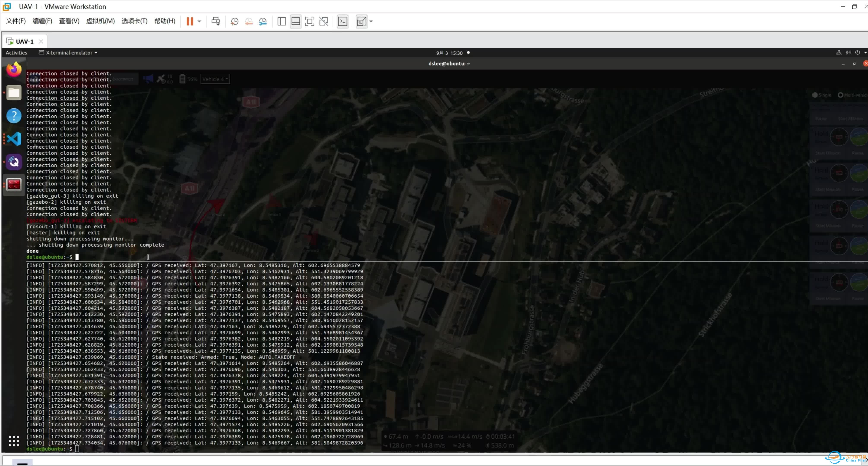Image resolution: width=868 pixels, height=466 pixels.
Task: Click GPS line with Alt 551.3239069799929
Action: point(194,271)
